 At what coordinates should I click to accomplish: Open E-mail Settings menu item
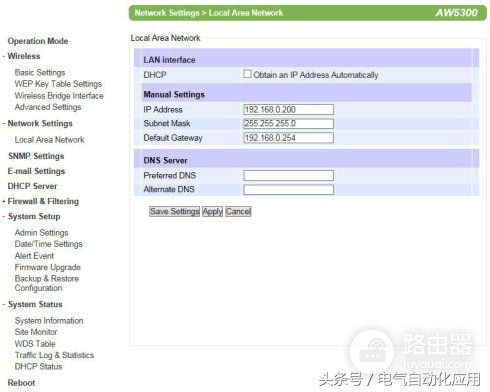pos(36,171)
